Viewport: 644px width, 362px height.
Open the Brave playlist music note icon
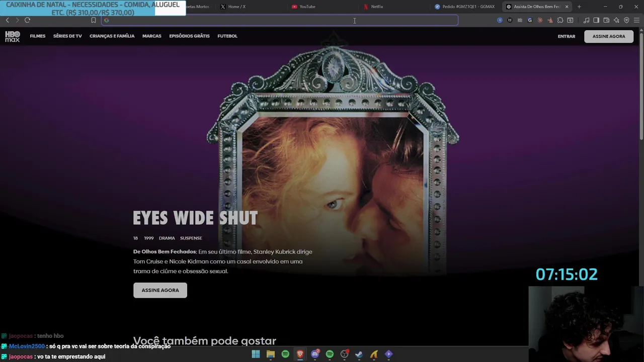(x=586, y=20)
